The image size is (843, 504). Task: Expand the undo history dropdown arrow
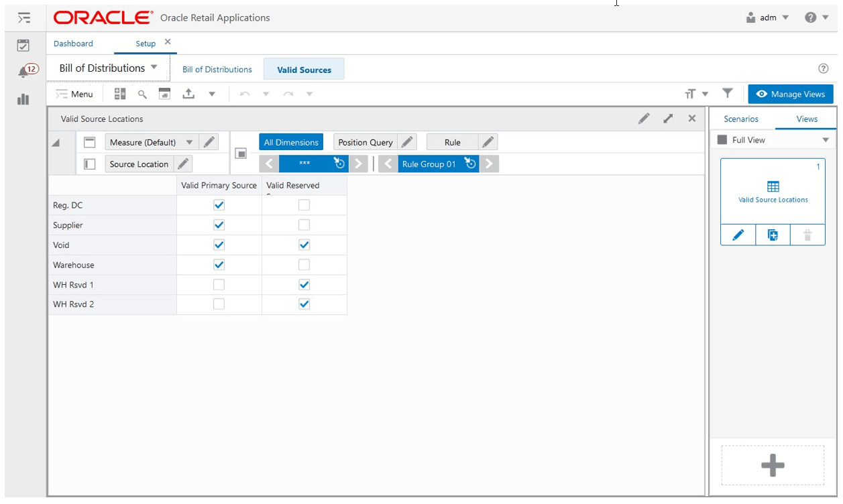point(266,94)
